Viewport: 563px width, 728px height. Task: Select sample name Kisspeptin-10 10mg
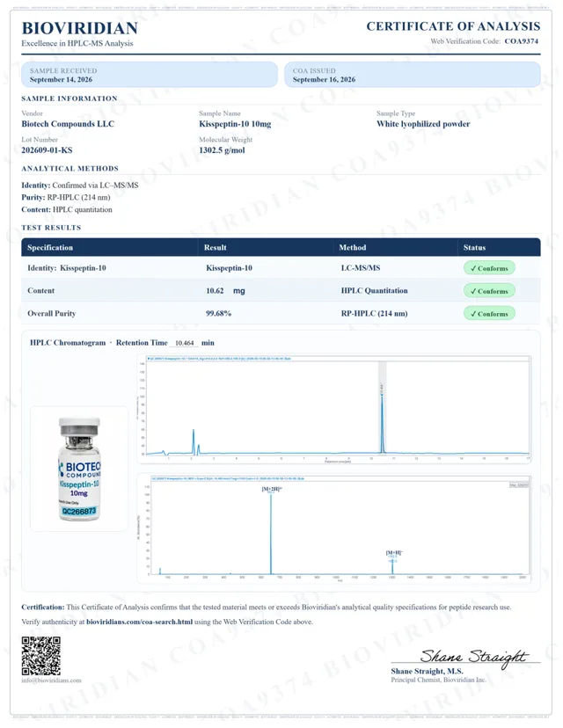click(x=235, y=124)
